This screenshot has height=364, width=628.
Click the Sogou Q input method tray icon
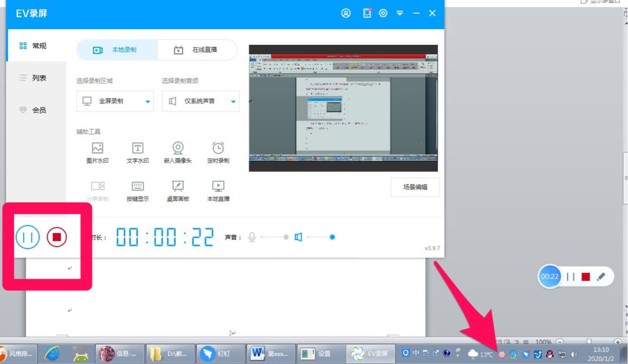coord(406,353)
